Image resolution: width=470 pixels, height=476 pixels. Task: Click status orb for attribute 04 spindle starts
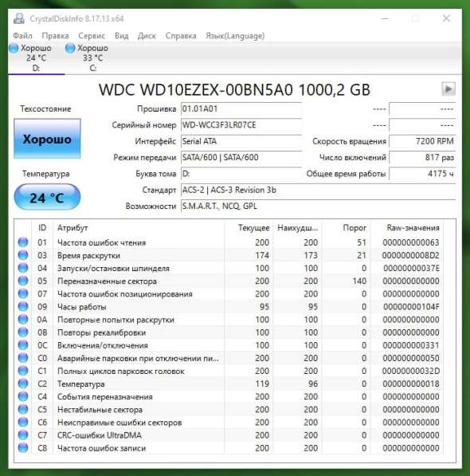tap(23, 268)
